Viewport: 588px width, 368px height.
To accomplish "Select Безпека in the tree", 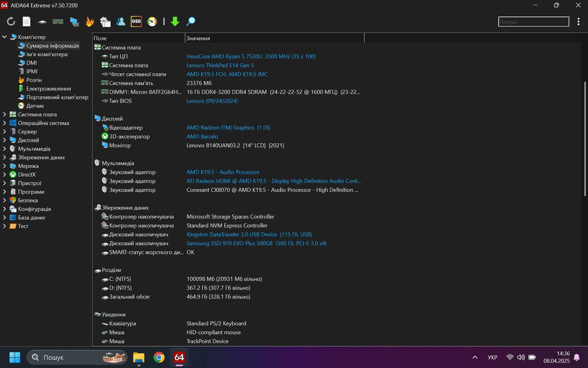I will pos(28,200).
